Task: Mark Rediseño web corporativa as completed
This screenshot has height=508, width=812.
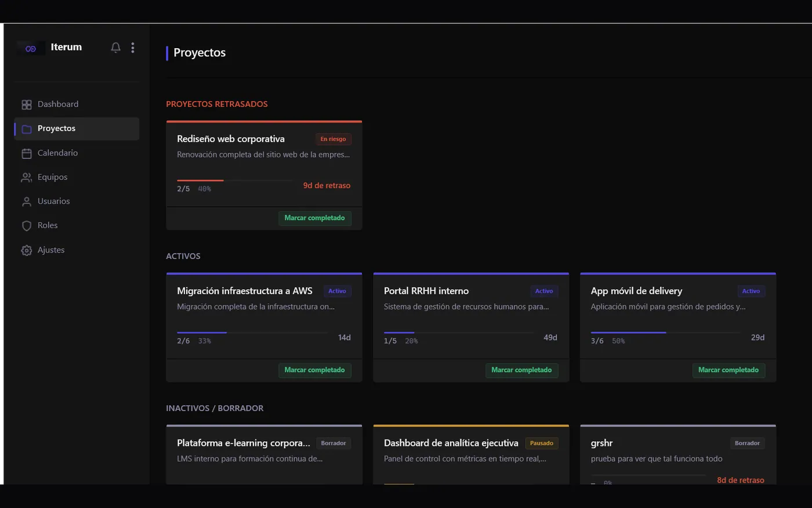Action: (315, 218)
